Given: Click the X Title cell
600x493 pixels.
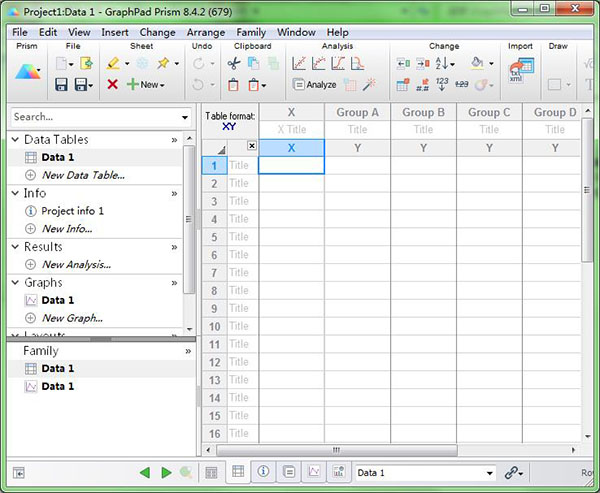Looking at the screenshot, I should coord(292,129).
